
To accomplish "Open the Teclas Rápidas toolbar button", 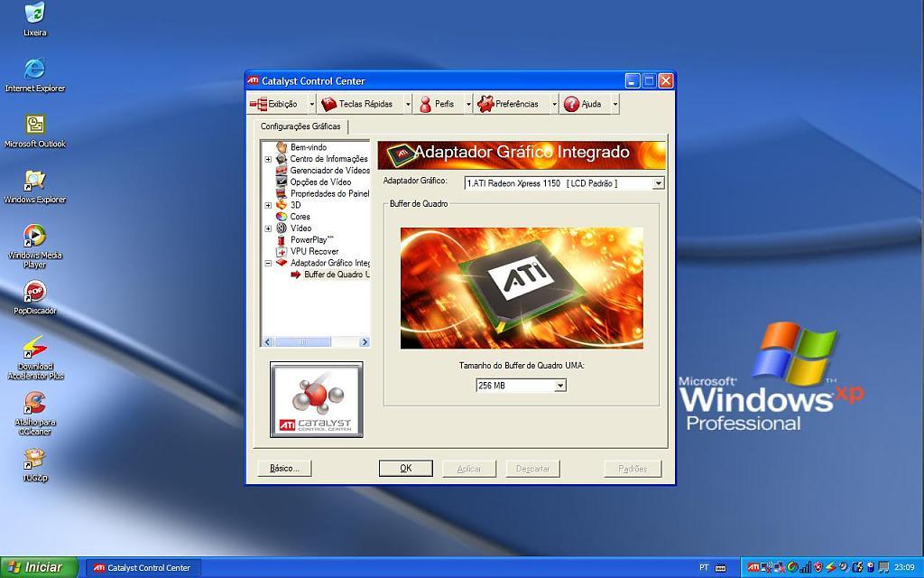I will (361, 104).
